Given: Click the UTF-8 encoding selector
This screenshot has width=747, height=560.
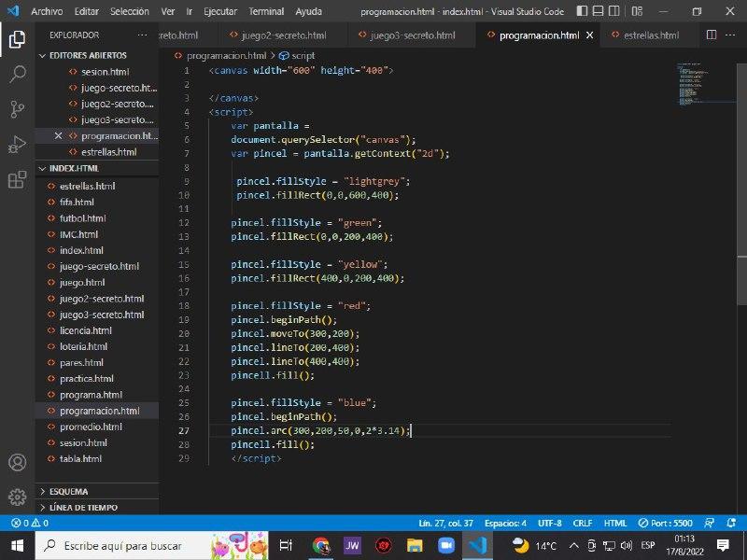Looking at the screenshot, I should pyautogui.click(x=550, y=524).
